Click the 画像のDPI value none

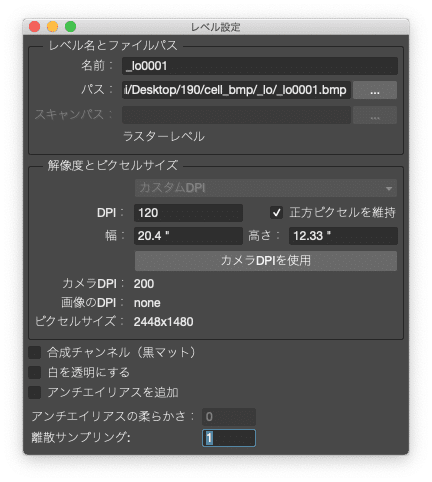147,303
